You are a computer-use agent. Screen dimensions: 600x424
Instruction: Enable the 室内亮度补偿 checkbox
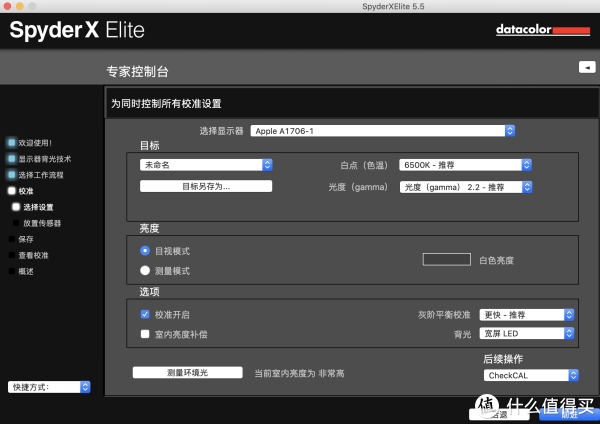pyautogui.click(x=145, y=334)
